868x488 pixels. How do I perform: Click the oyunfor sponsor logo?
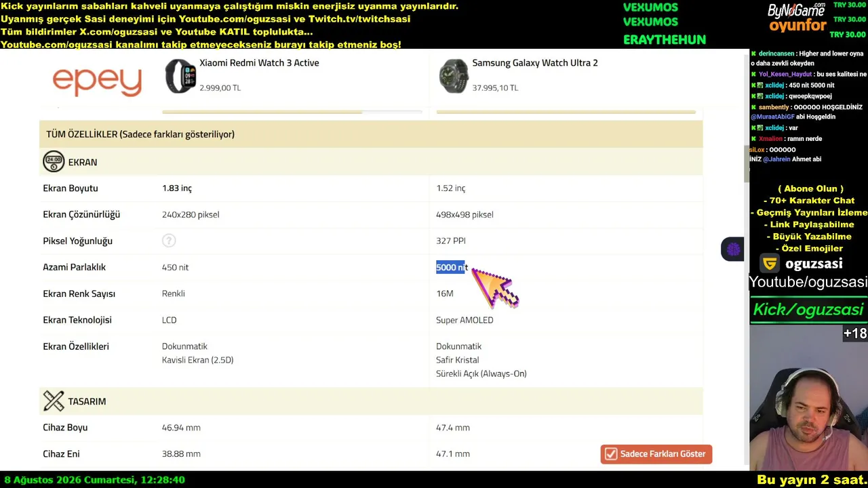798,26
